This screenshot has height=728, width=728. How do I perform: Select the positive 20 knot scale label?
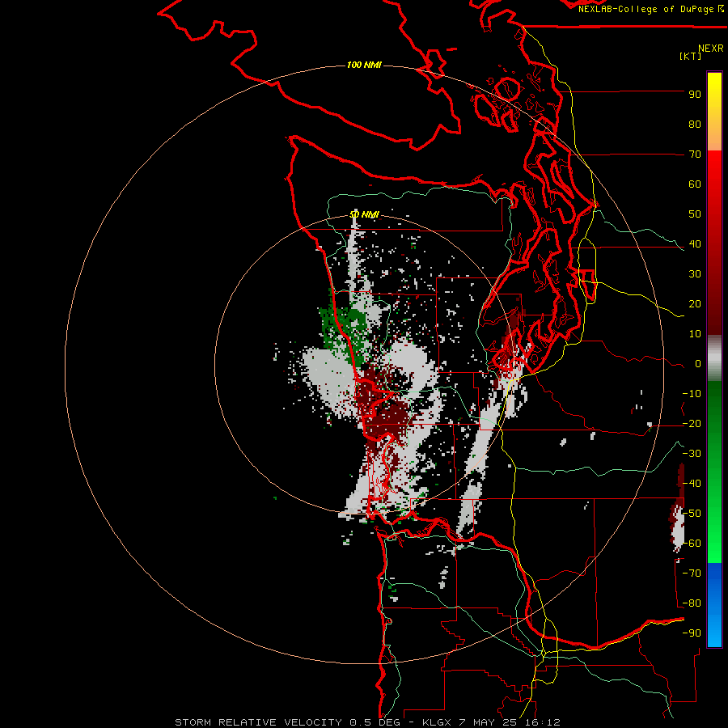click(x=695, y=304)
